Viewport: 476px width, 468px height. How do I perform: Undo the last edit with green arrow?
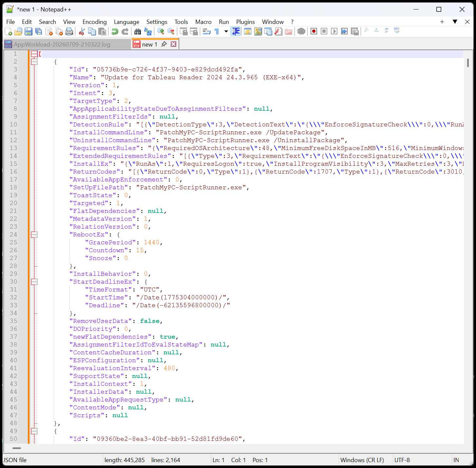click(x=115, y=31)
